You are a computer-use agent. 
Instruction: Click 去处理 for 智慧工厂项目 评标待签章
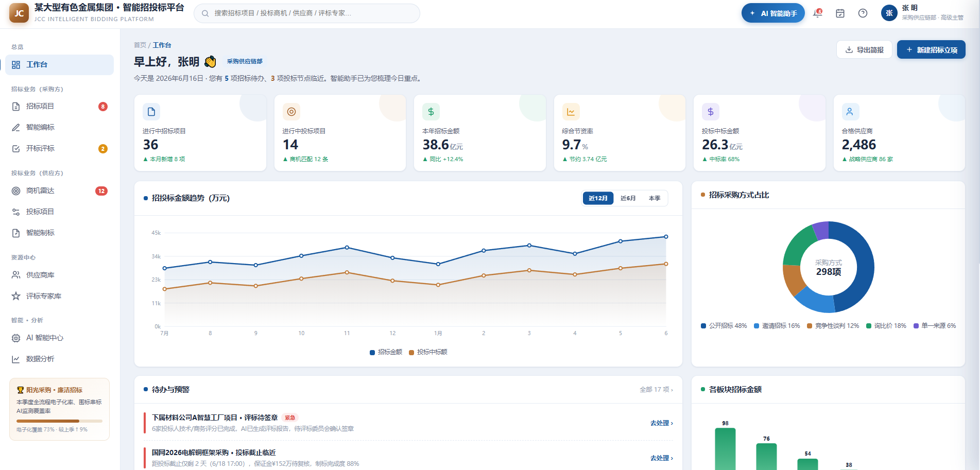662,423
